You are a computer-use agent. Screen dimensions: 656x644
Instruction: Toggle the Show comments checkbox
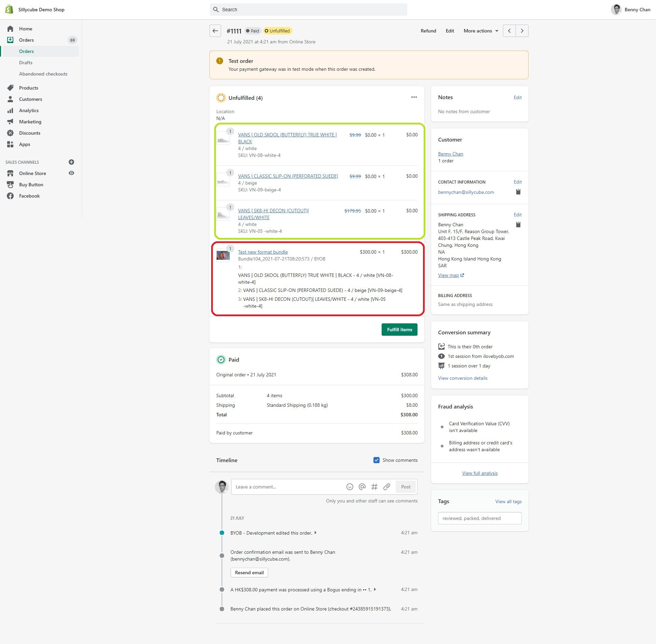pos(376,460)
